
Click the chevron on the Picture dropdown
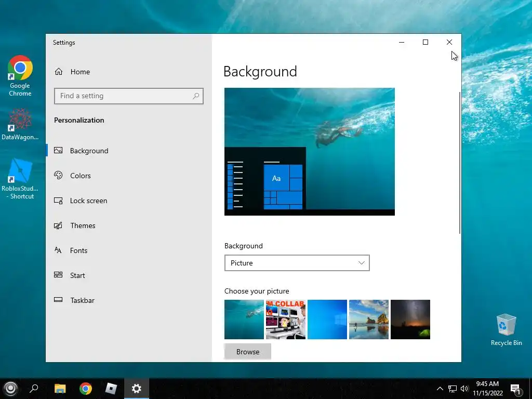click(x=362, y=263)
